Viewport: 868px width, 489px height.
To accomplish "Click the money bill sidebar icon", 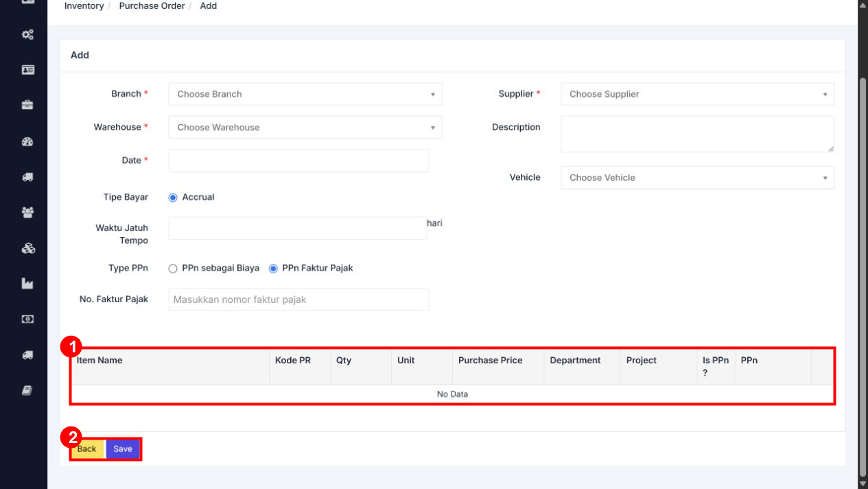I will pyautogui.click(x=27, y=319).
